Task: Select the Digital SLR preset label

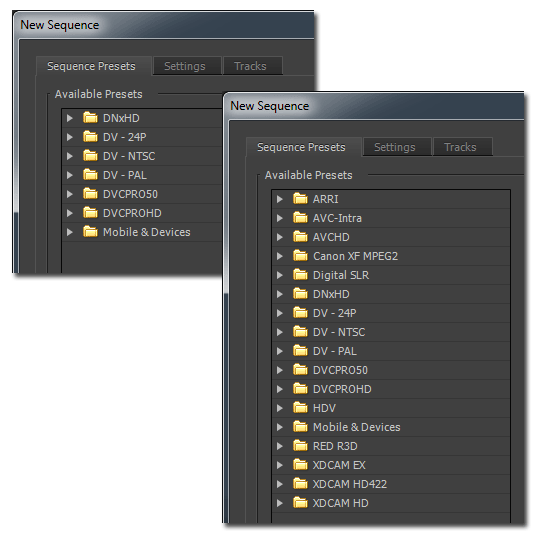Action: point(341,275)
